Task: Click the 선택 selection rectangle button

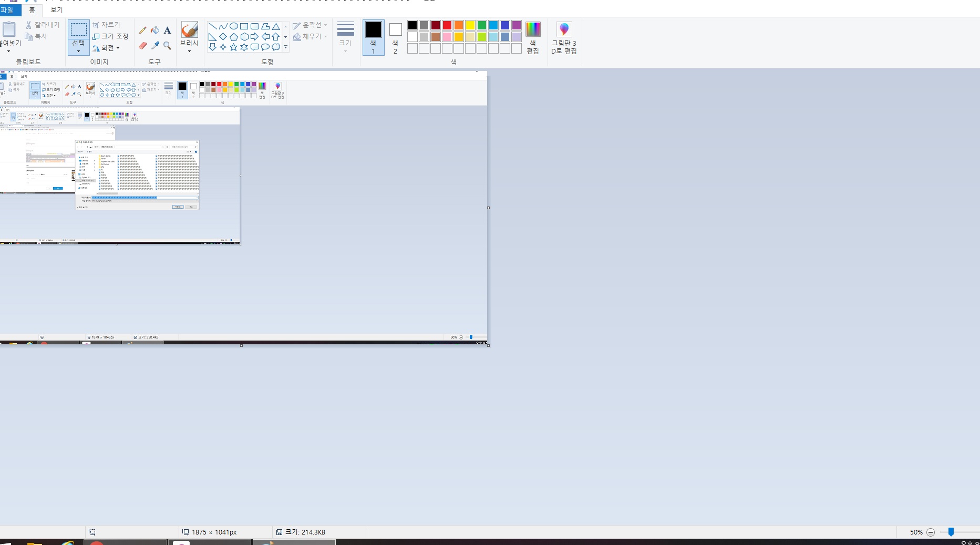Action: [x=79, y=29]
